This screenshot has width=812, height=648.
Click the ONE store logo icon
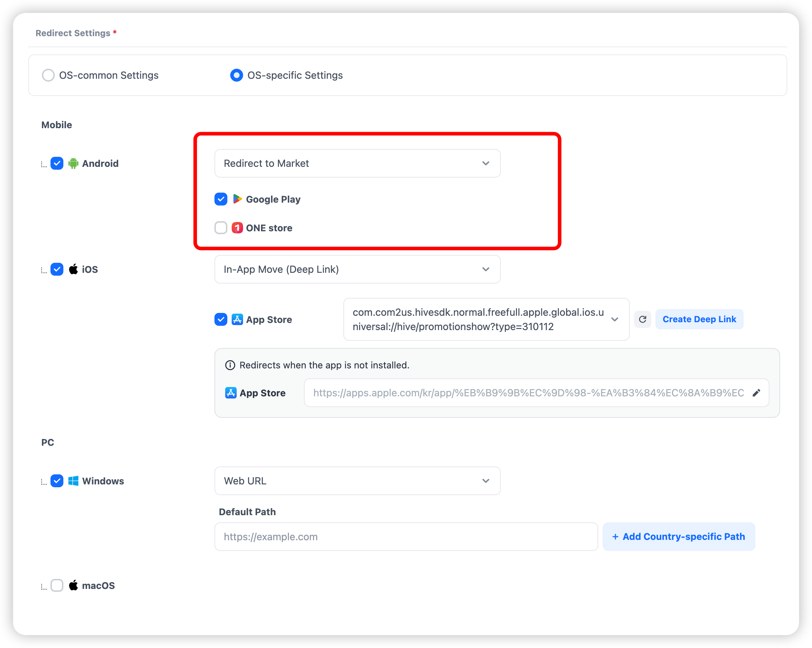(x=237, y=228)
